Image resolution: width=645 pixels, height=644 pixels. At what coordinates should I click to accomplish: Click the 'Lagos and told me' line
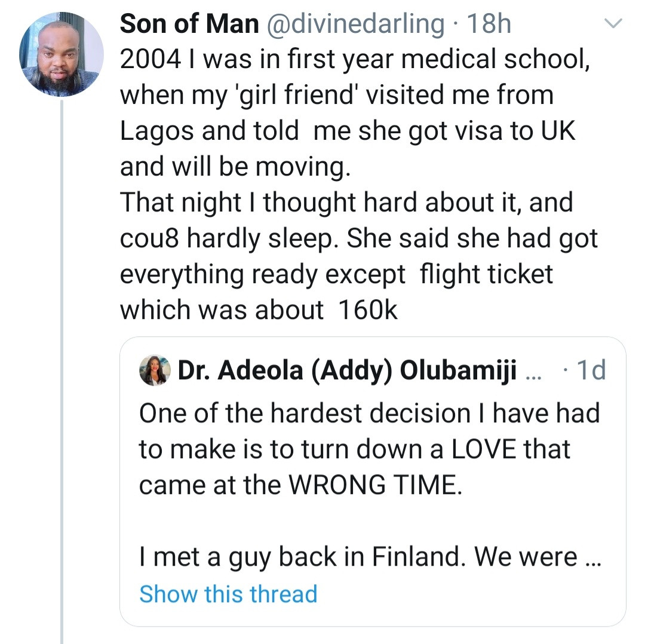[348, 131]
